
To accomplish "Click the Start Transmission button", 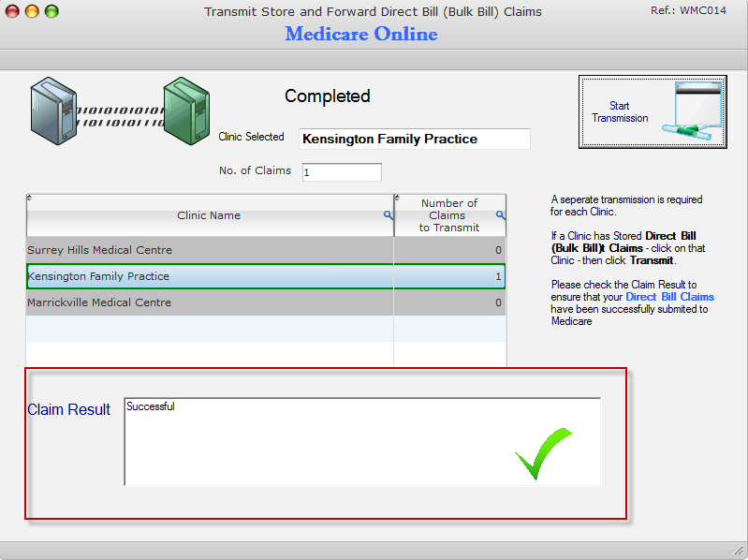I will click(653, 111).
